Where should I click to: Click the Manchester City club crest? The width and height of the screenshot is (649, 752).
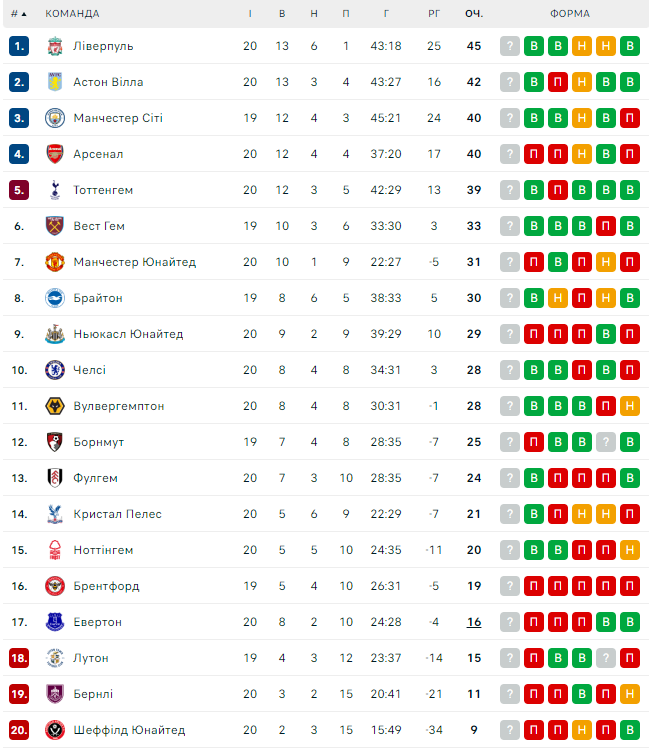tap(55, 118)
